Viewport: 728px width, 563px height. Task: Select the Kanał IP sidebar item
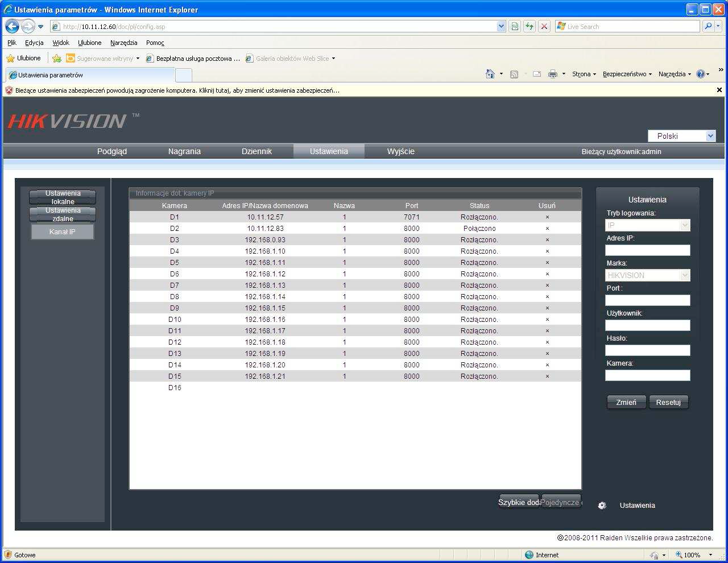[x=63, y=232]
